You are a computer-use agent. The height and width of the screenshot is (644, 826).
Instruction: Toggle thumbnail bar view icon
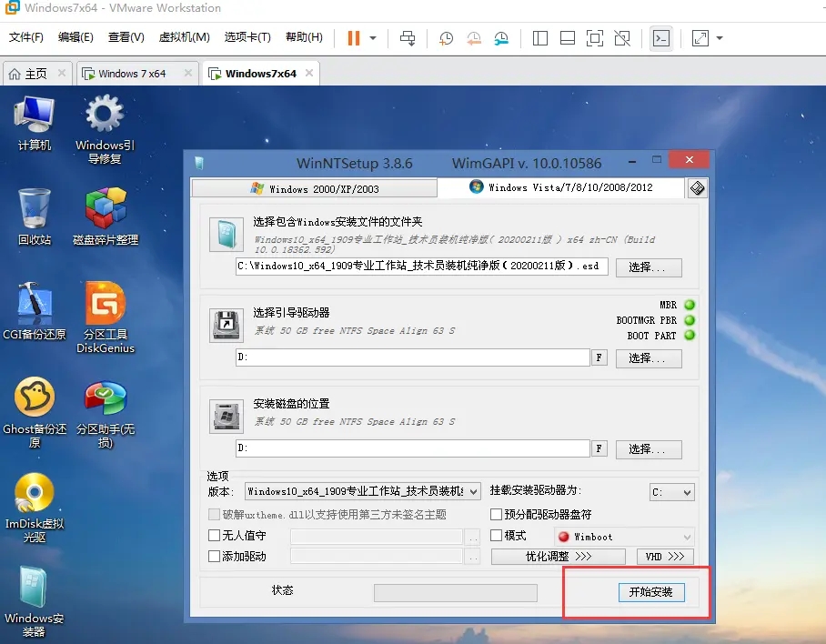(x=568, y=38)
